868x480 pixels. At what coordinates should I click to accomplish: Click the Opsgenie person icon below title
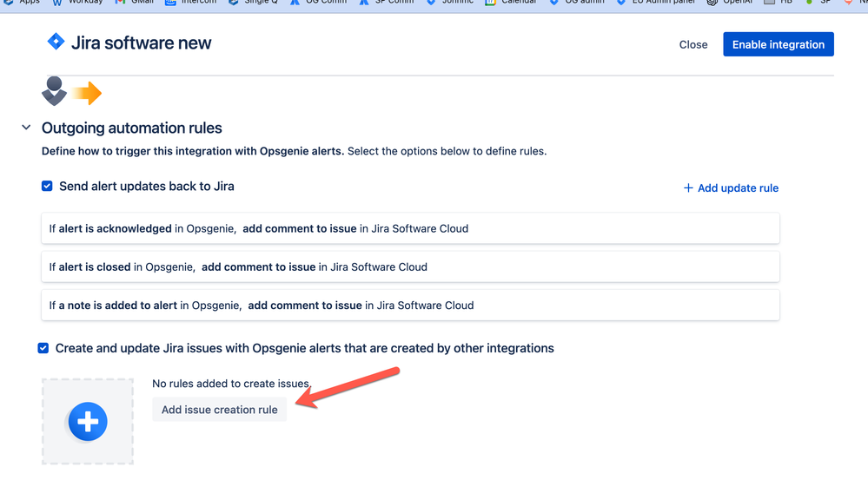[54, 91]
